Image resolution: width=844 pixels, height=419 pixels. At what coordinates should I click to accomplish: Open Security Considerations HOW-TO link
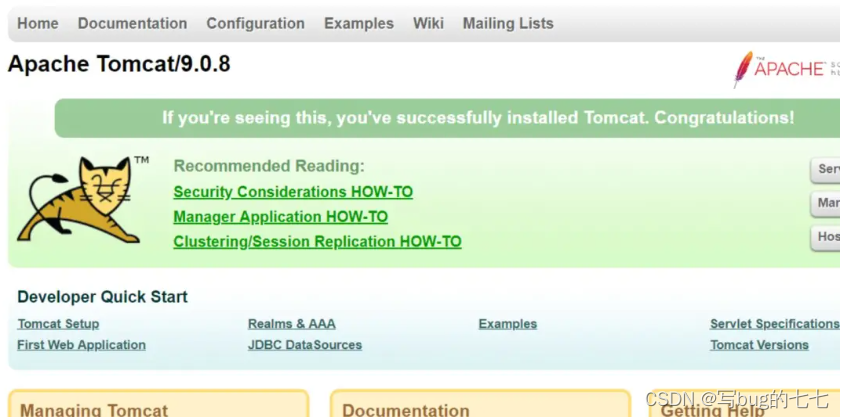293,192
